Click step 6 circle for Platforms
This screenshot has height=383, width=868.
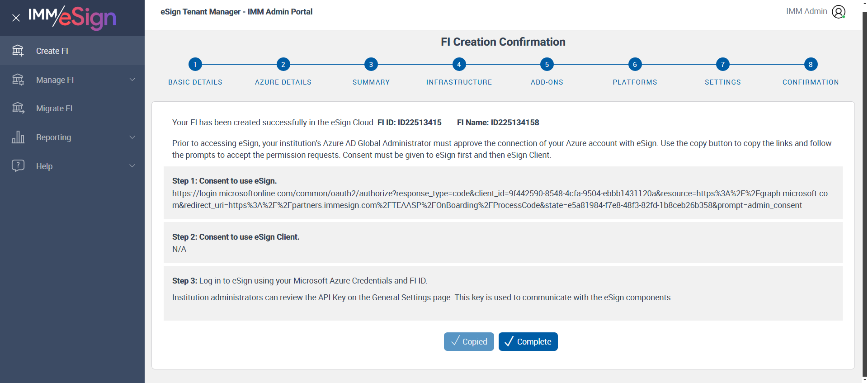[x=635, y=64]
